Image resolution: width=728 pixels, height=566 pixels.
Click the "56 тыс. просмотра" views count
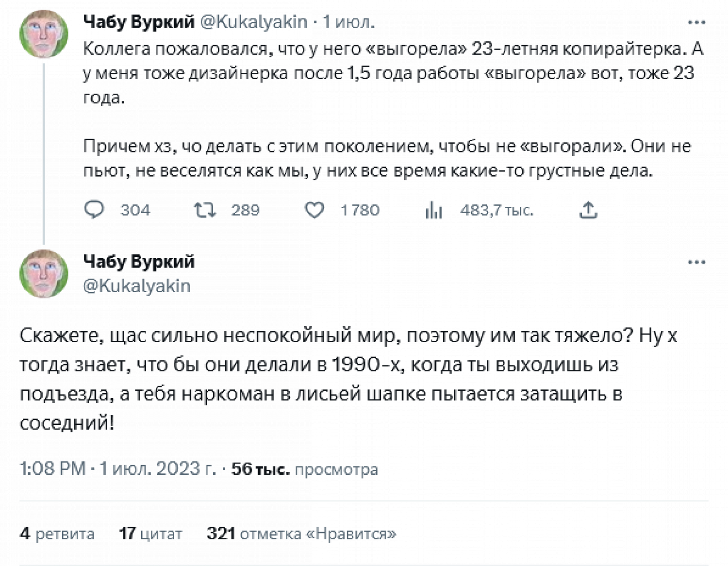304,469
